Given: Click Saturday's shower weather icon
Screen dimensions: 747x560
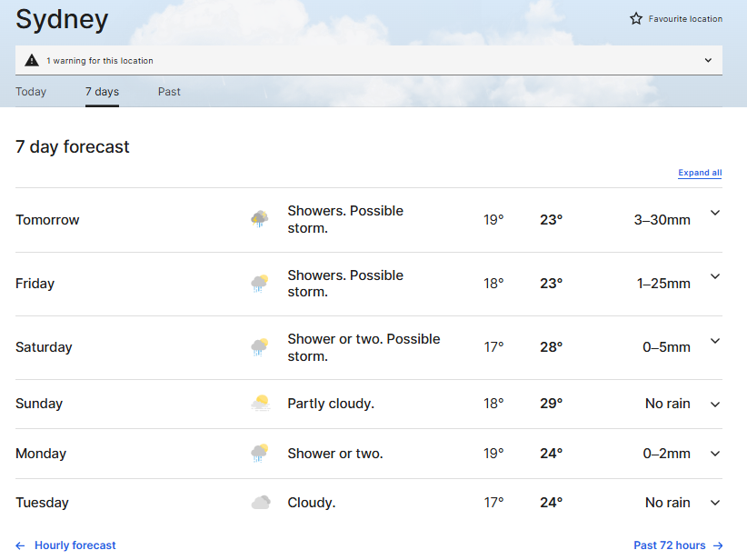Looking at the screenshot, I should click(260, 347).
